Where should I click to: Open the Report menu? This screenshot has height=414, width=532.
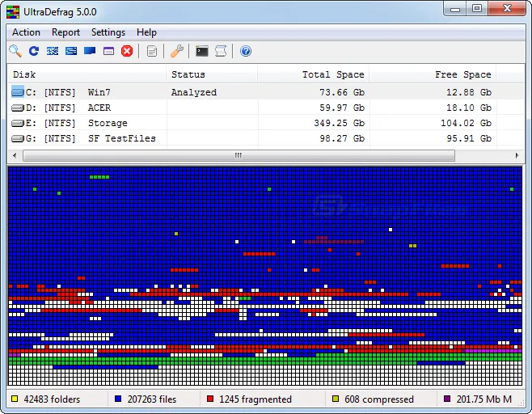pyautogui.click(x=65, y=32)
